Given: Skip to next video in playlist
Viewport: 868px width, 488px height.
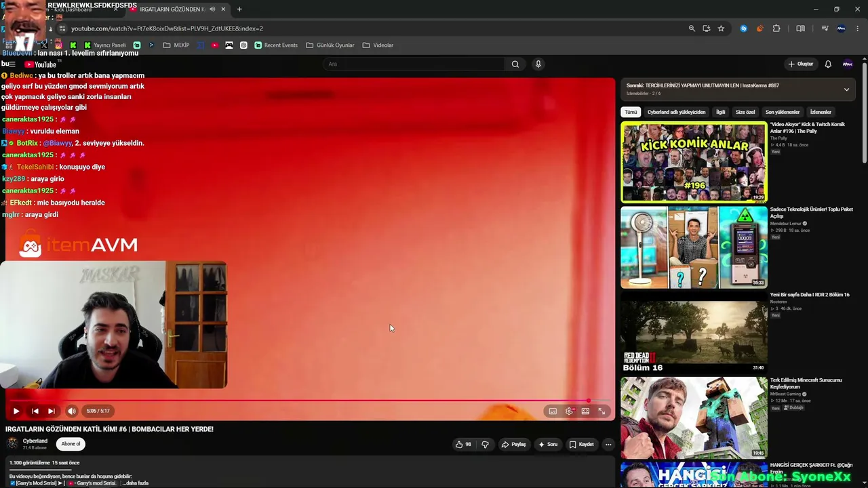Looking at the screenshot, I should click(x=52, y=411).
